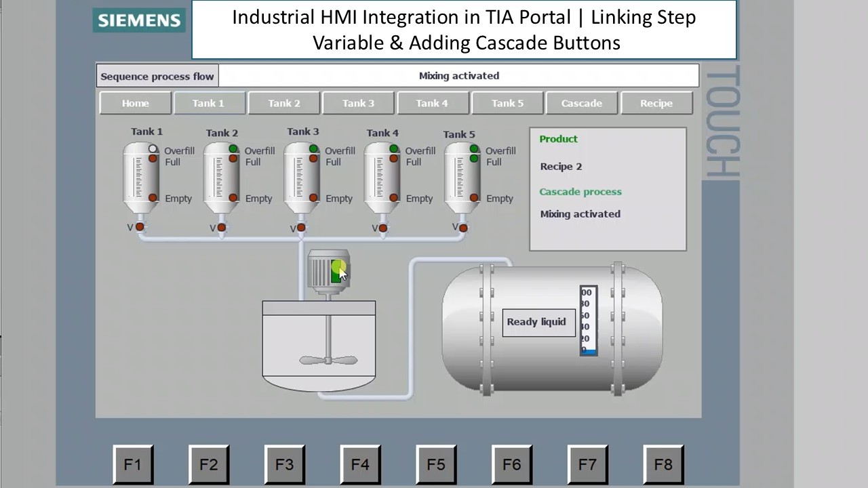Click Tank 1 outlet valve indicator
The width and height of the screenshot is (868, 488).
pyautogui.click(x=140, y=227)
